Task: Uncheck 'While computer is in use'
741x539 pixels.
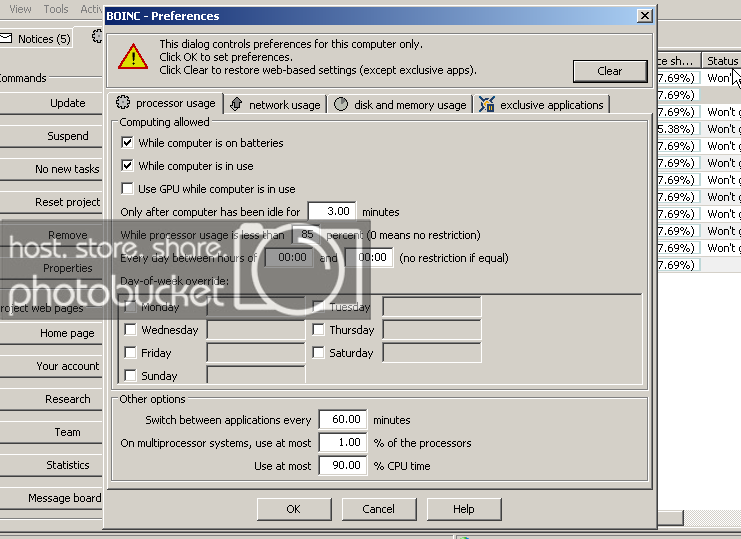Action: (x=127, y=166)
